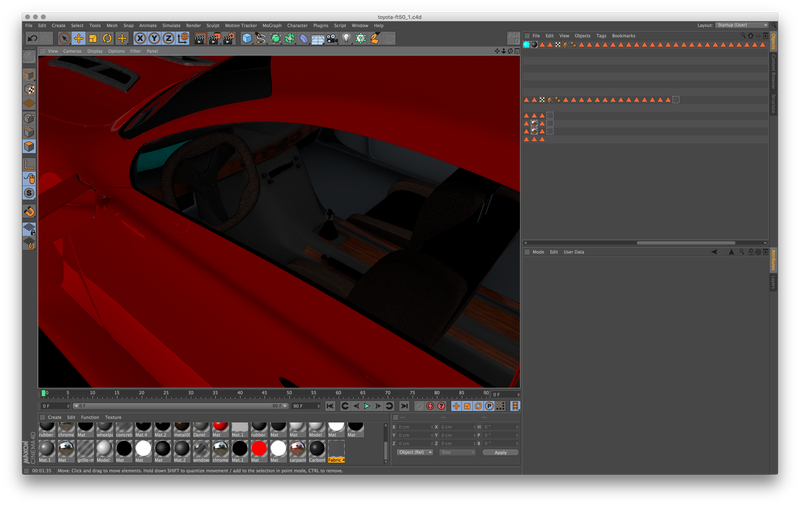800x506 pixels.
Task: Activate the Move tool in top toolbar
Action: click(79, 38)
